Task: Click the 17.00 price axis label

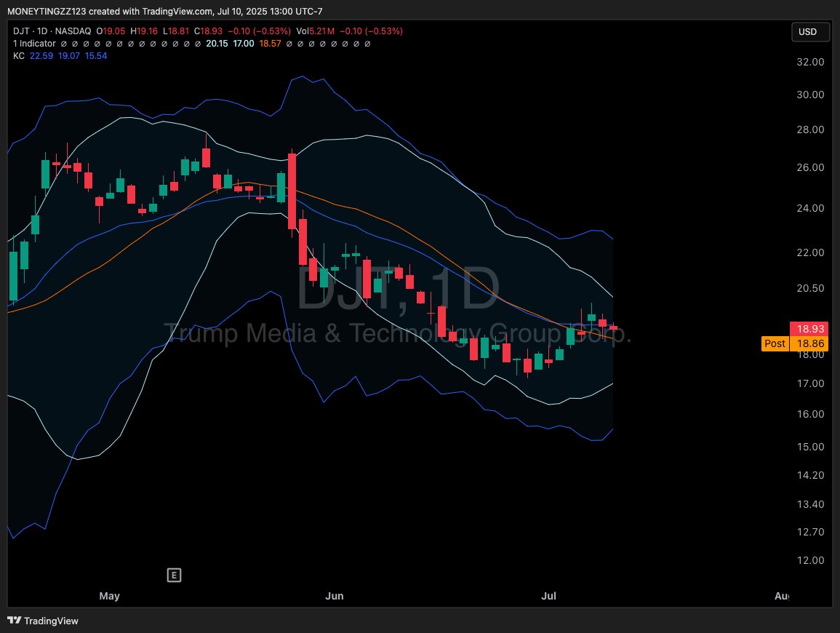Action: coord(810,383)
